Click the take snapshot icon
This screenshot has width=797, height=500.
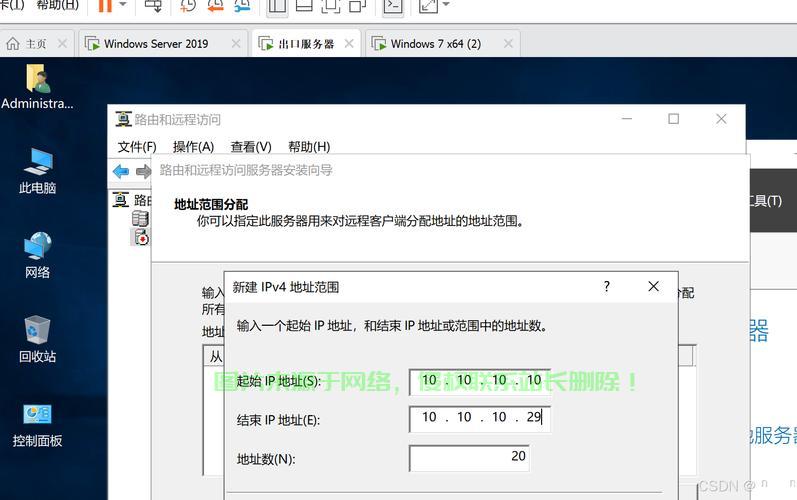(188, 5)
